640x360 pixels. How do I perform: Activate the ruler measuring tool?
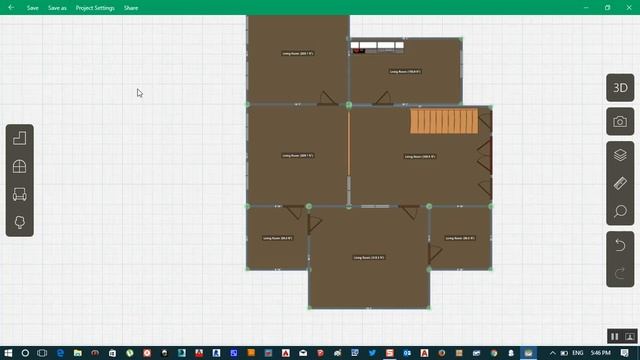(620, 183)
